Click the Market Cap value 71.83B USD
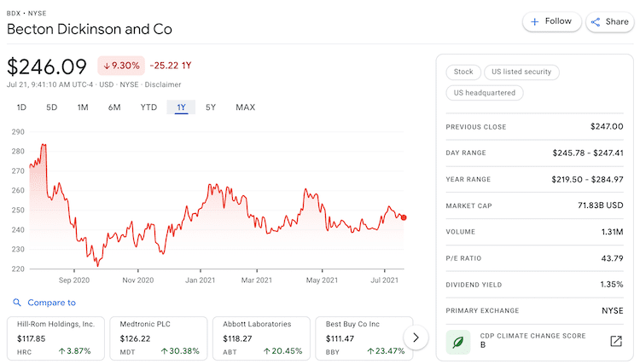This screenshot has height=364, width=640. [x=601, y=205]
